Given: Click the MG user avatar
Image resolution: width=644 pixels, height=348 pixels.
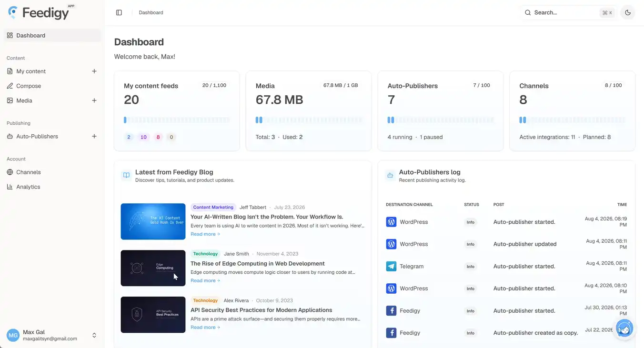Looking at the screenshot, I should pyautogui.click(x=13, y=335).
